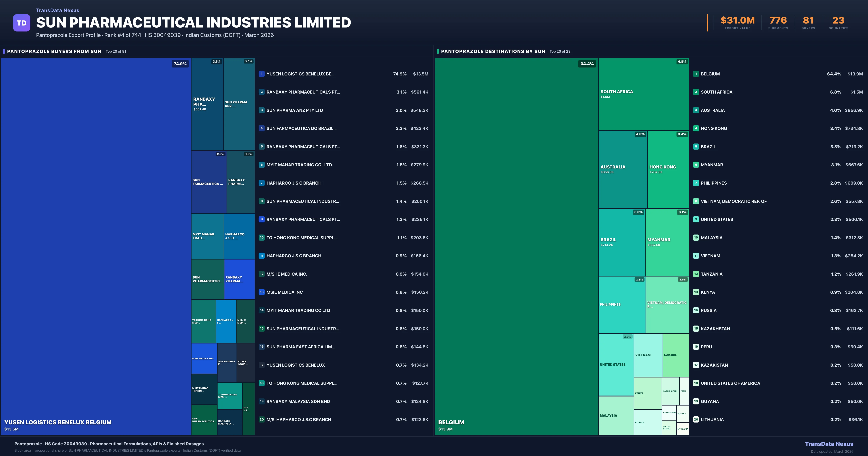Select the South Africa treemap block
The width and height of the screenshot is (868, 456).
644,94
